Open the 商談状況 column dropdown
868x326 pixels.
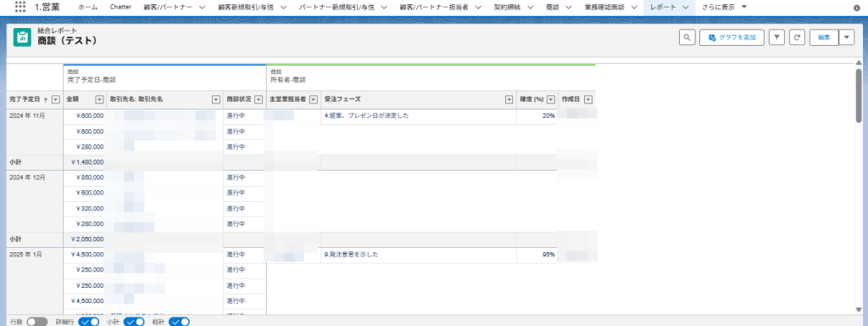pos(258,99)
